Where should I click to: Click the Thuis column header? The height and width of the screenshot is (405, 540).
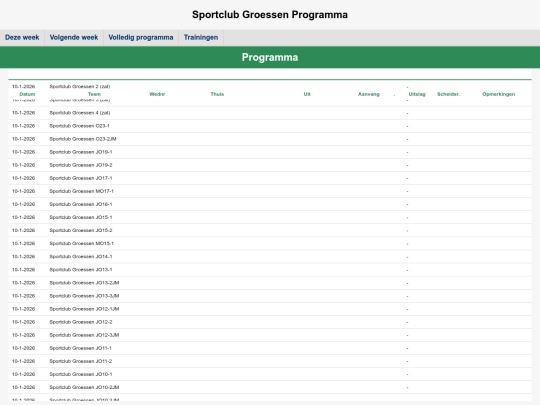point(217,94)
